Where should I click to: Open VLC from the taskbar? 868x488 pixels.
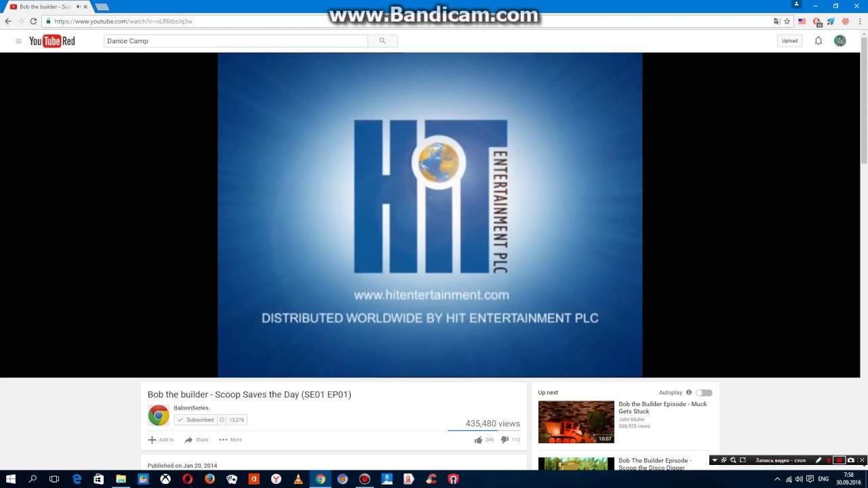tap(298, 479)
